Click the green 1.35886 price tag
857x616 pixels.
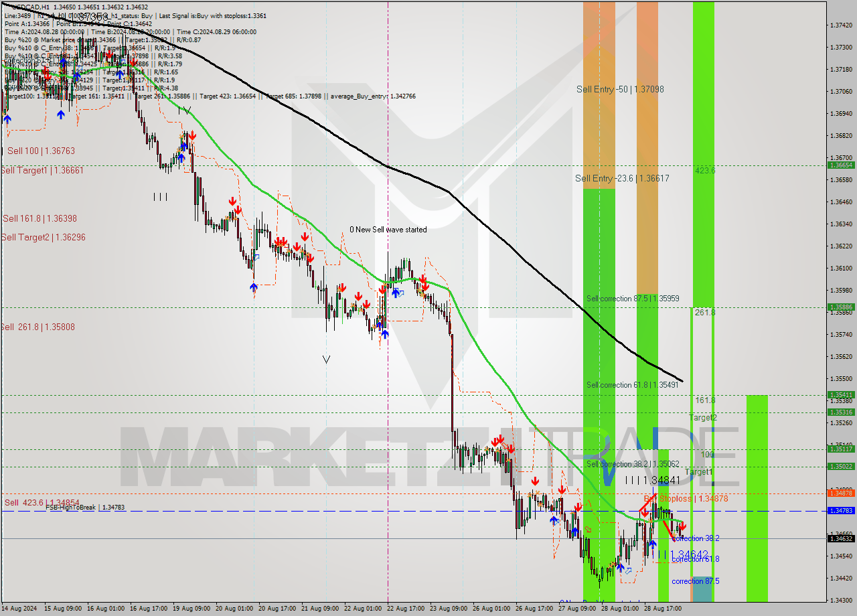click(840, 307)
